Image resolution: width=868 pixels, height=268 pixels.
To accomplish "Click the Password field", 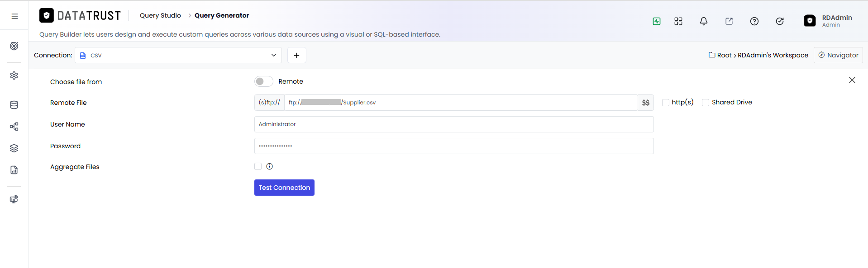I will point(454,146).
